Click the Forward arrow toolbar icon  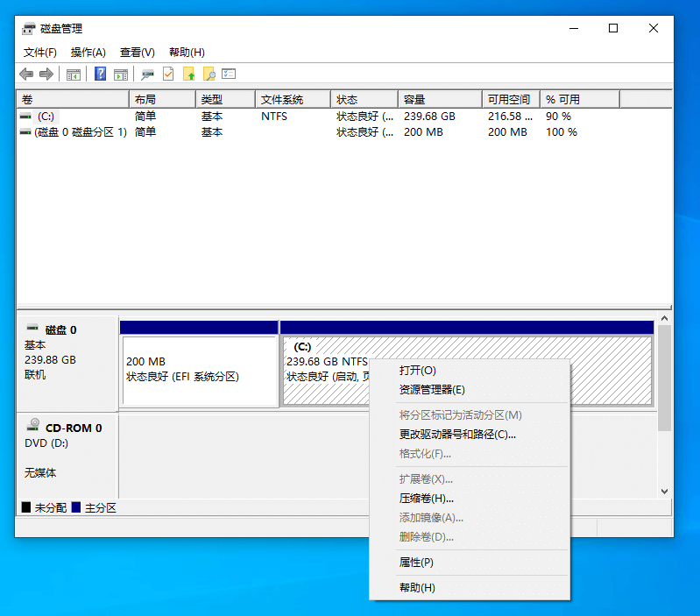[46, 74]
